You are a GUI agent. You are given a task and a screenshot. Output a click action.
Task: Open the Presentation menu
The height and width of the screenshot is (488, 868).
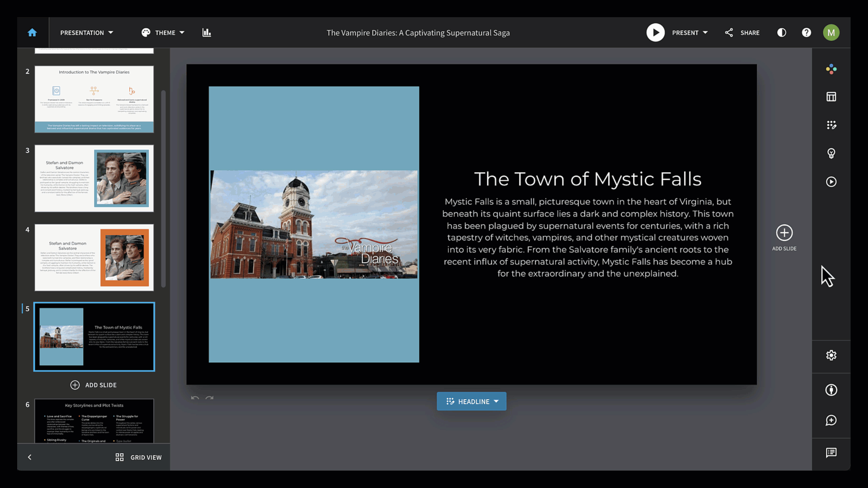tap(87, 33)
